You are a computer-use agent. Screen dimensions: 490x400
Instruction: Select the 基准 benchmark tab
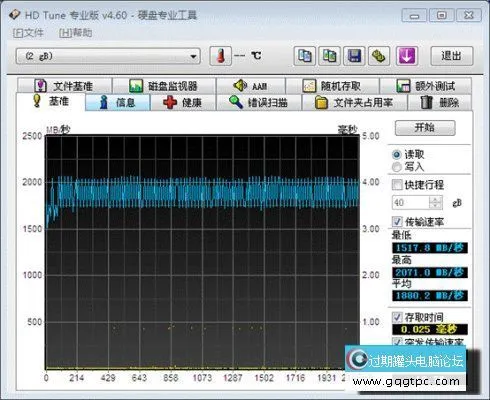tap(51, 101)
